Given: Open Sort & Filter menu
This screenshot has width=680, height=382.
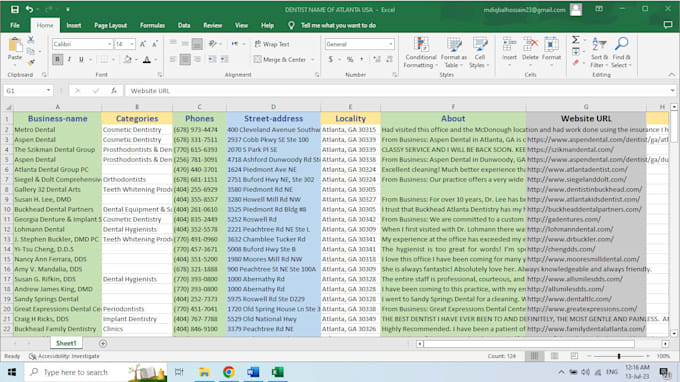Looking at the screenshot, I should coord(599,52).
